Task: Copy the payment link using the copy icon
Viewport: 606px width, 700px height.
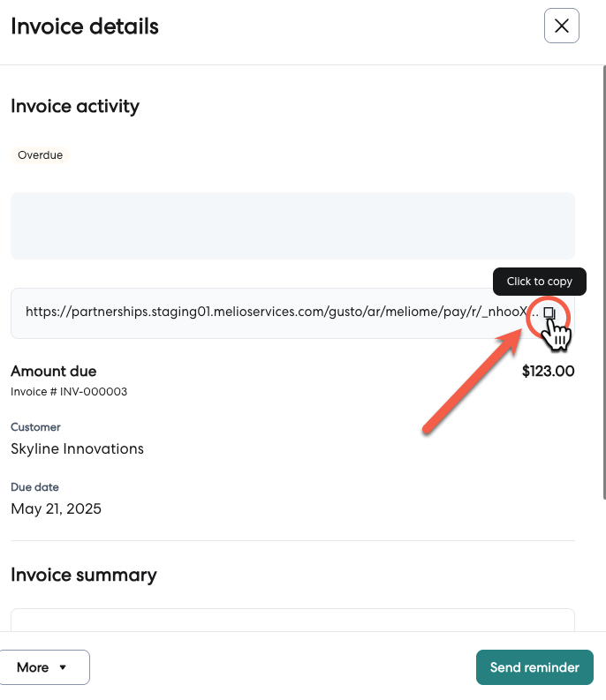Action: coord(549,313)
